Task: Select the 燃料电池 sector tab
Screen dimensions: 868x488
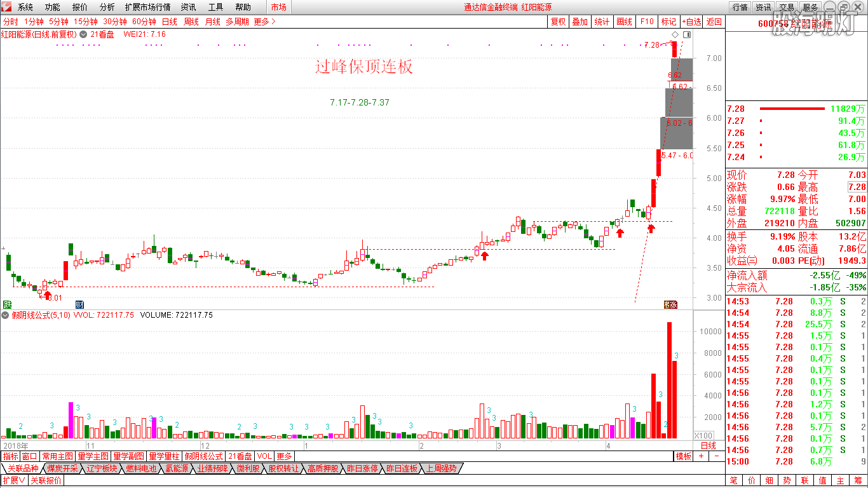Action: 141,468
